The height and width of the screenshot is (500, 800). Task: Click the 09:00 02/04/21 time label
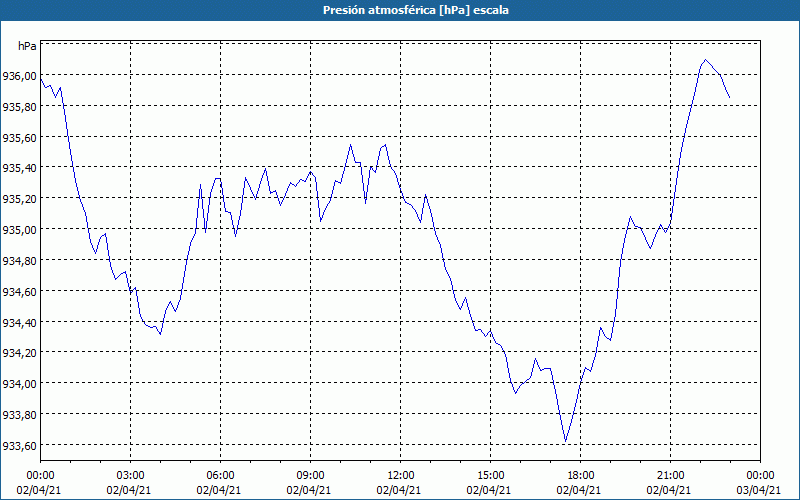pyautogui.click(x=309, y=483)
